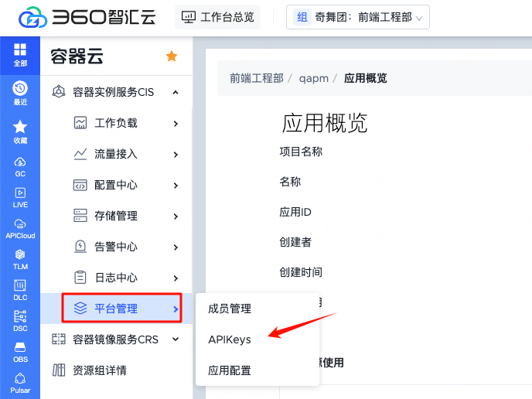The width and height of the screenshot is (532, 399).
Task: Click the 日志中心 clipboard icon
Action: [x=80, y=277]
